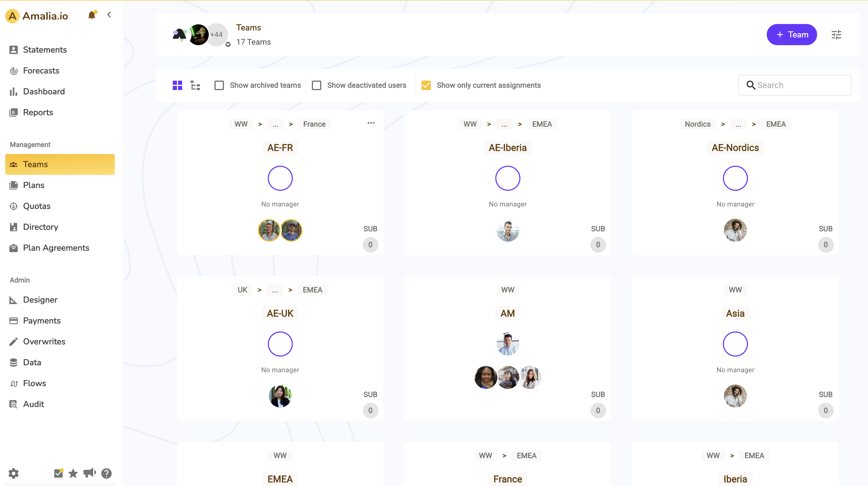Expand the ellipsis in AE-UK breadcrumb
Viewport: 868px width, 486px height.
click(275, 290)
